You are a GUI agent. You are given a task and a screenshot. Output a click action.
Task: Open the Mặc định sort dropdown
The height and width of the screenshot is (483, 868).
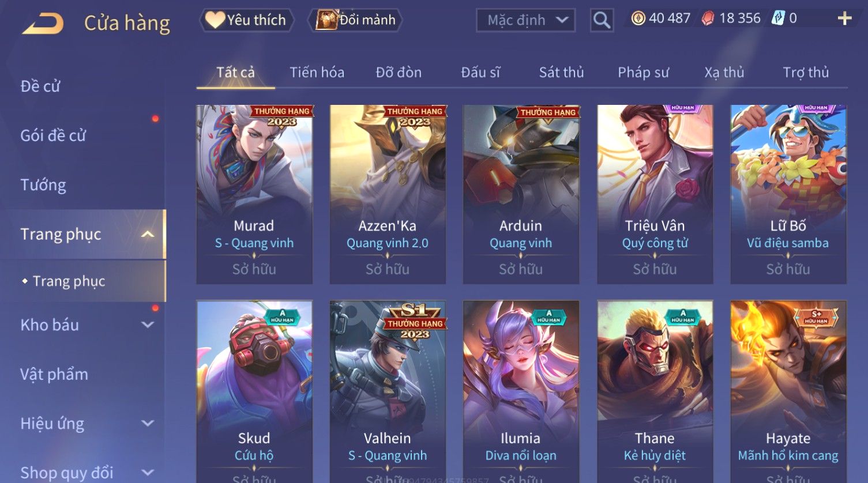(525, 21)
